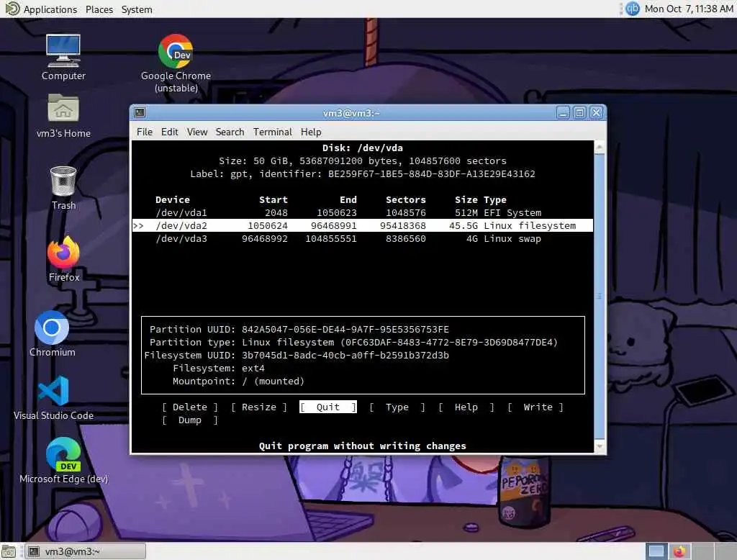Open the Applications menu
The height and width of the screenshot is (560, 737).
[50, 9]
